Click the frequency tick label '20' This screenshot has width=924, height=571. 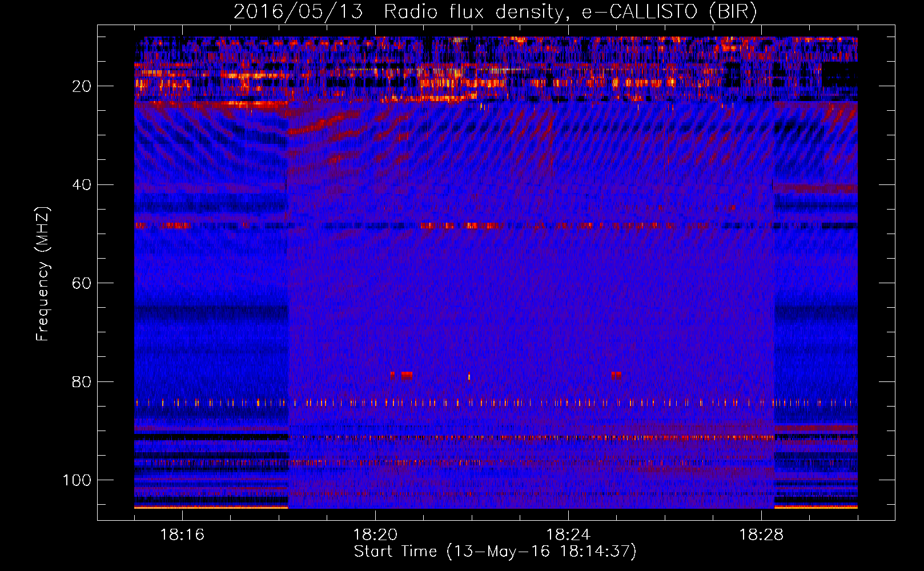pyautogui.click(x=82, y=86)
